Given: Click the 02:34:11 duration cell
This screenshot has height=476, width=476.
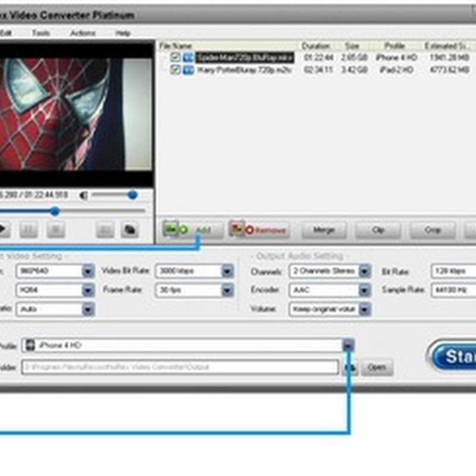Looking at the screenshot, I should [319, 70].
